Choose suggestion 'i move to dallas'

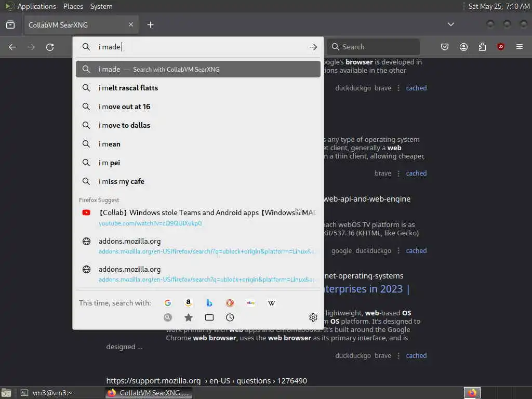point(198,125)
